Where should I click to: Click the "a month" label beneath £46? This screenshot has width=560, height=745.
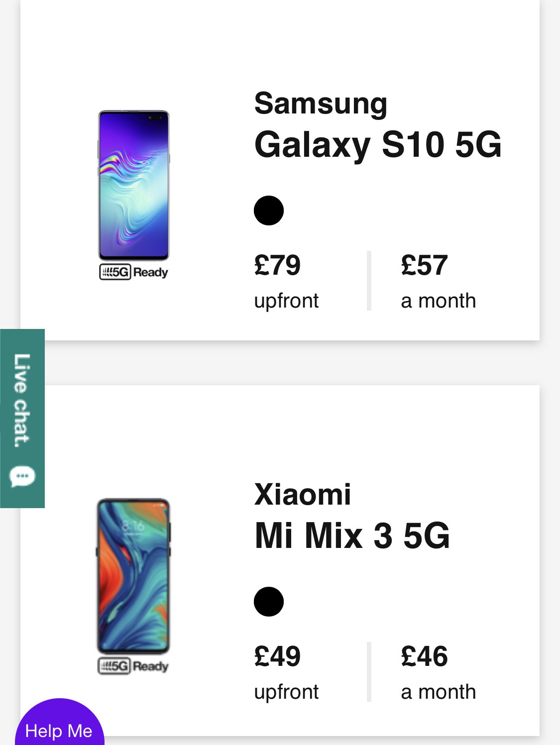tap(438, 692)
